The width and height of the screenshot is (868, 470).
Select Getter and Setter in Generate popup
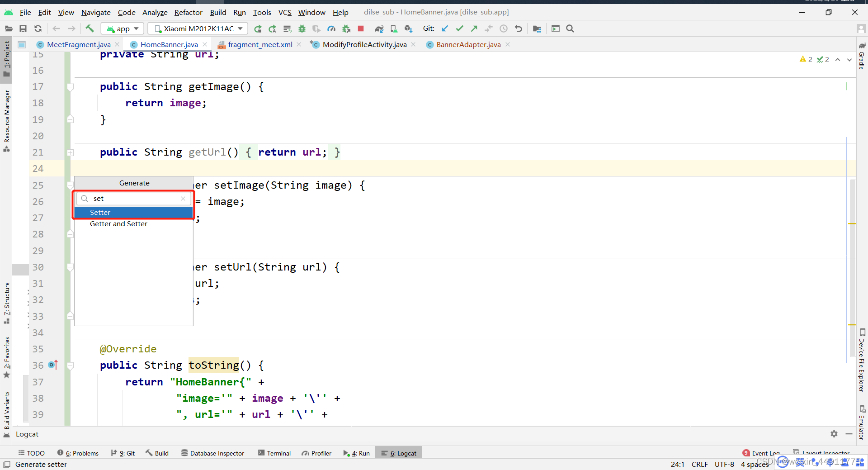point(134,224)
